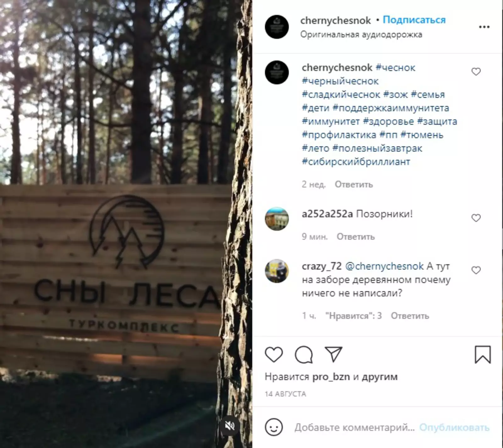View likes on crazy_72 comment
Image resolution: width=503 pixels, height=448 pixels.
point(353,316)
